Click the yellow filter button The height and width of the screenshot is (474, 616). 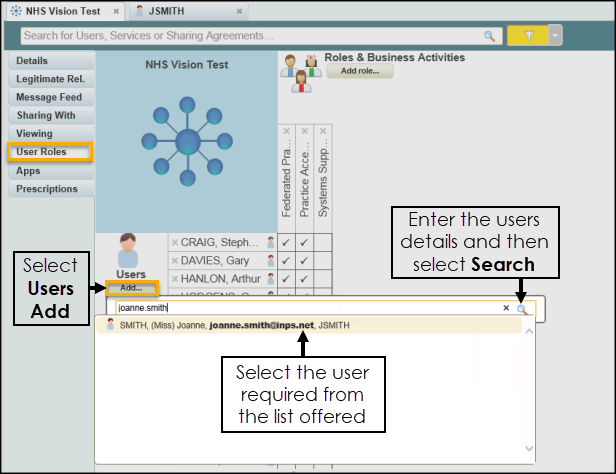(526, 35)
